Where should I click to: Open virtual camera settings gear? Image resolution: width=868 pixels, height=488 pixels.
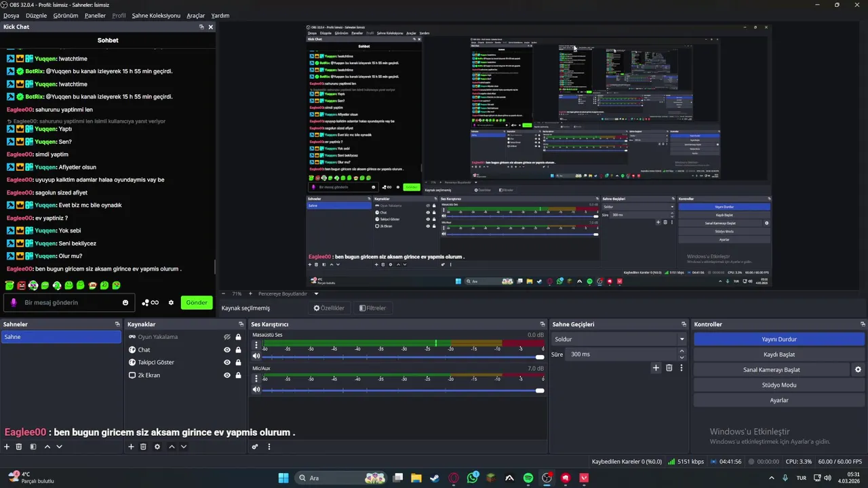tap(858, 370)
